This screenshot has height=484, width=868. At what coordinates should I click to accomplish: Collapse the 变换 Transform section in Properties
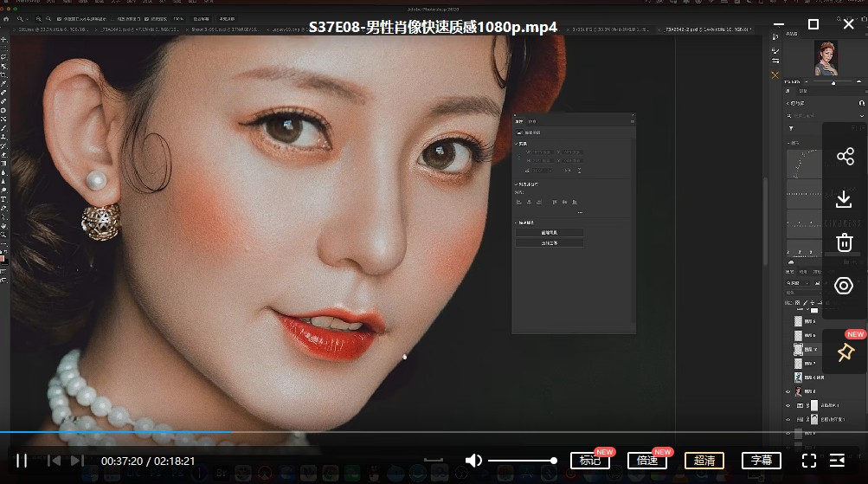(517, 144)
